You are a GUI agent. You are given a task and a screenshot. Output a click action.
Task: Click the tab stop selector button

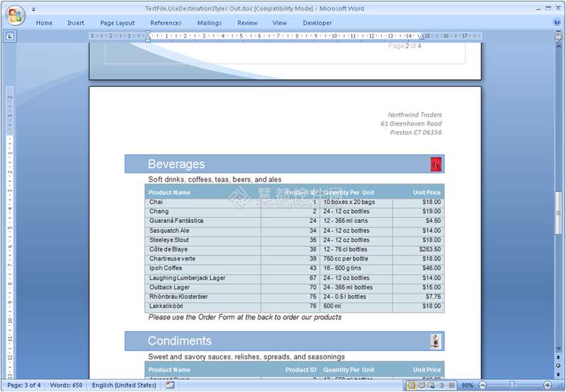click(x=10, y=36)
